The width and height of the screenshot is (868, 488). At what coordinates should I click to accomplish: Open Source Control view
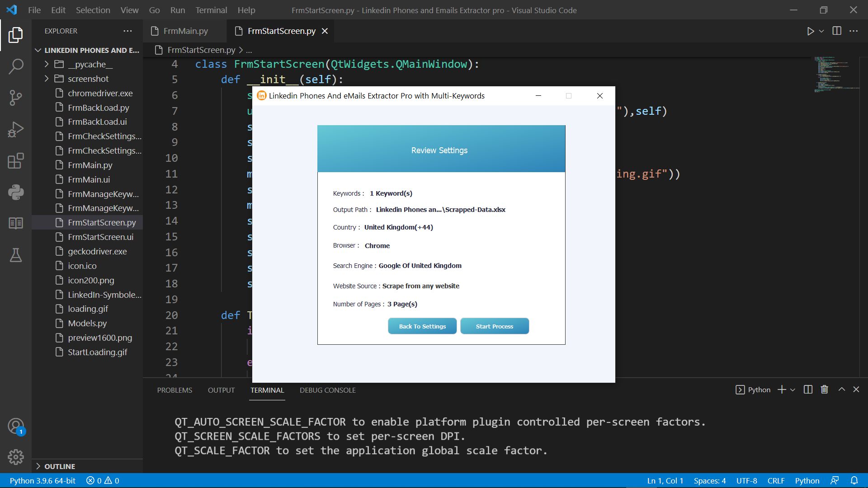click(16, 98)
